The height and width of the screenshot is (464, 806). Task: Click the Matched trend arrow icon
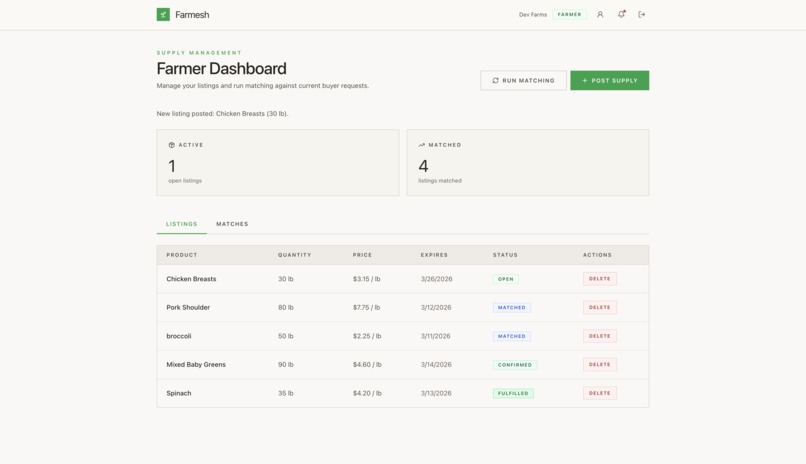coord(422,145)
